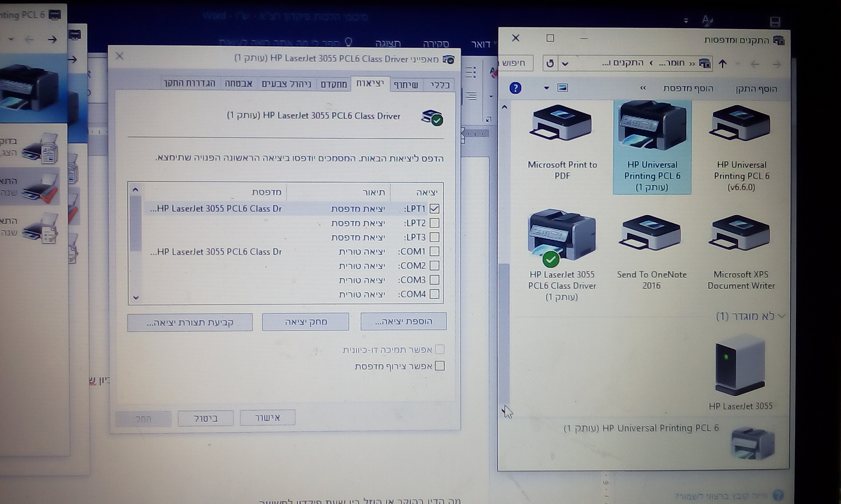This screenshot has width=841, height=504.
Task: Collapse the לא מוגדר (1) group
Action: [x=781, y=316]
